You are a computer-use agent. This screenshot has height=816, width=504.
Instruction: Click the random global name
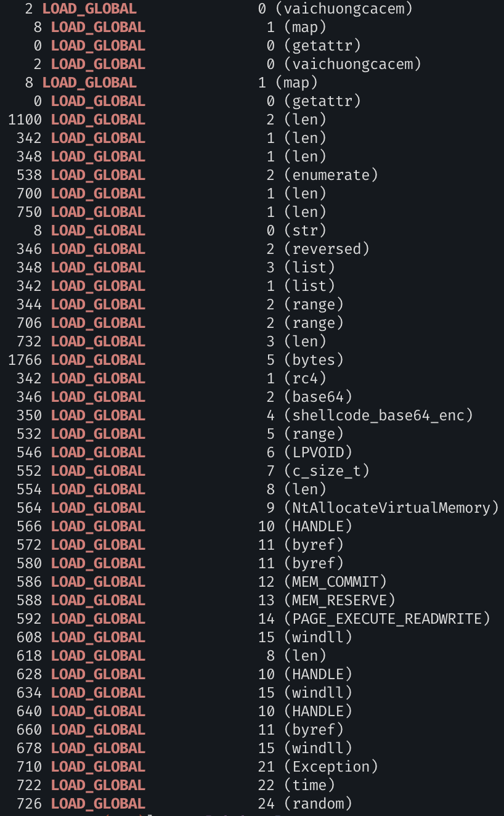318,804
